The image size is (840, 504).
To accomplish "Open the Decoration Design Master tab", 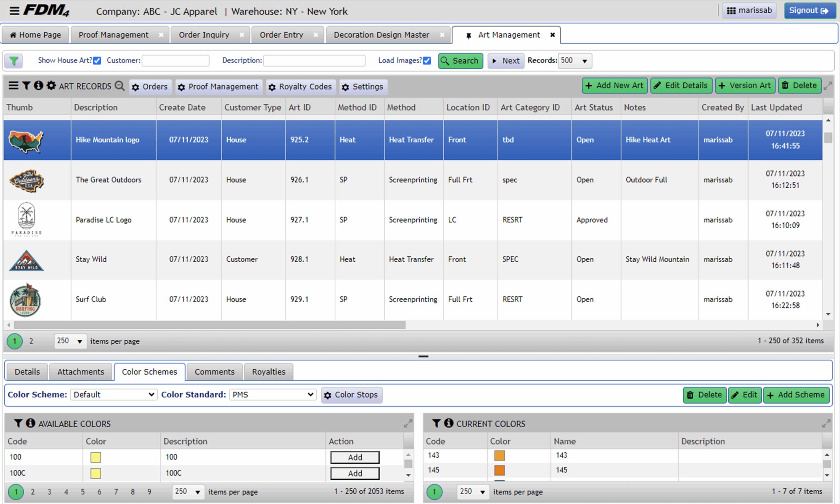I will 381,35.
